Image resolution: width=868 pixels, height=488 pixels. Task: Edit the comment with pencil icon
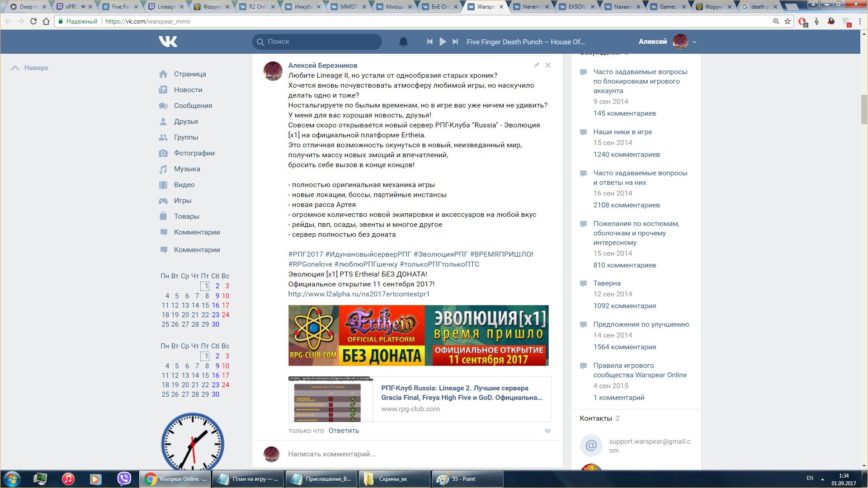click(536, 65)
